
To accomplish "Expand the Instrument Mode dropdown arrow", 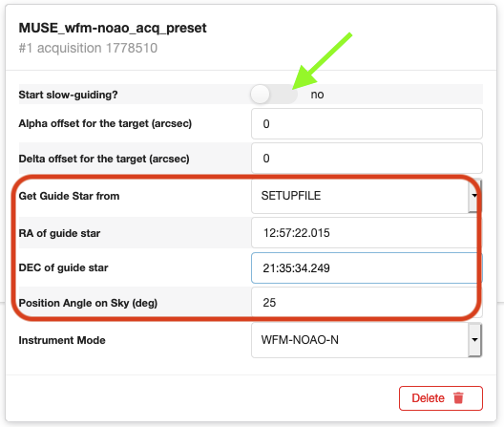I will [x=474, y=340].
